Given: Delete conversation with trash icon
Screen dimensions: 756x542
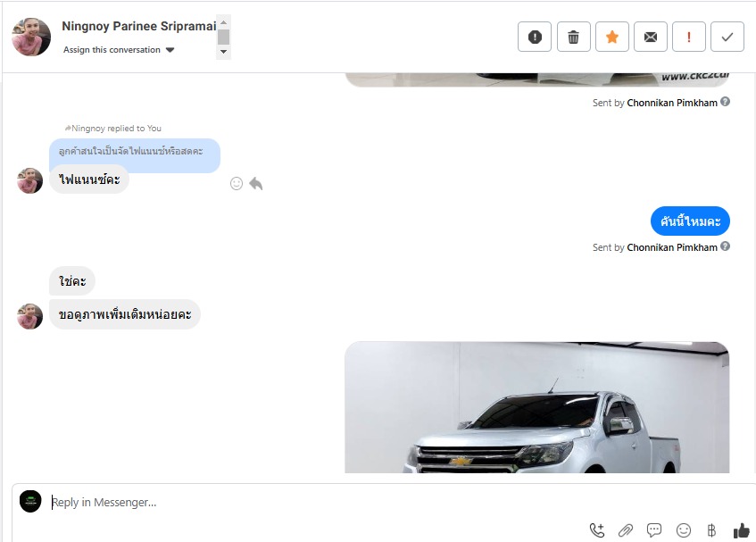Looking at the screenshot, I should coord(573,37).
